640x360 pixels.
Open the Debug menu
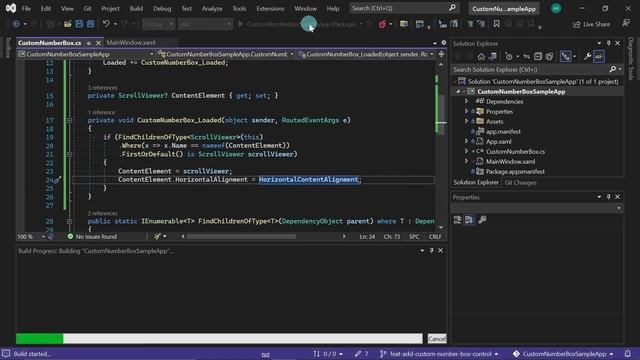coord(162,9)
